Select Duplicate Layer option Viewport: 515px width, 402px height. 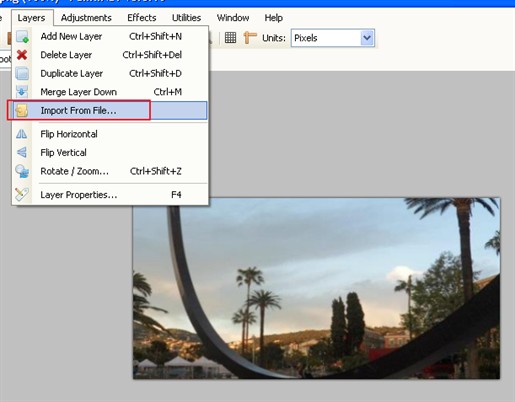pyautogui.click(x=110, y=73)
